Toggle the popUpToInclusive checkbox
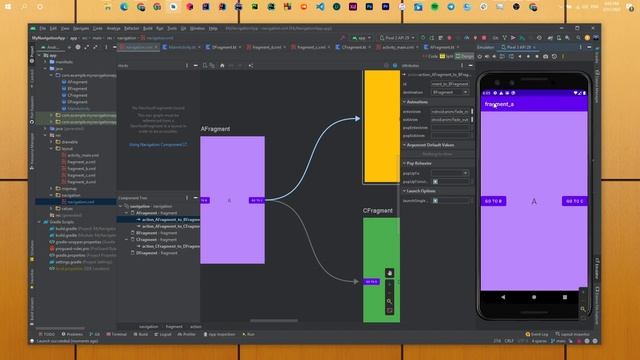The image size is (640, 360). 435,181
